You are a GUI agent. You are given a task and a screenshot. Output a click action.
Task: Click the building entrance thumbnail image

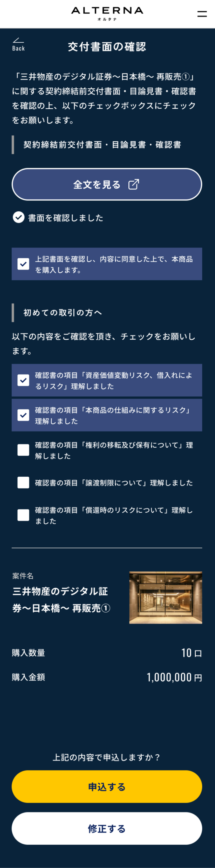pyautogui.click(x=166, y=598)
